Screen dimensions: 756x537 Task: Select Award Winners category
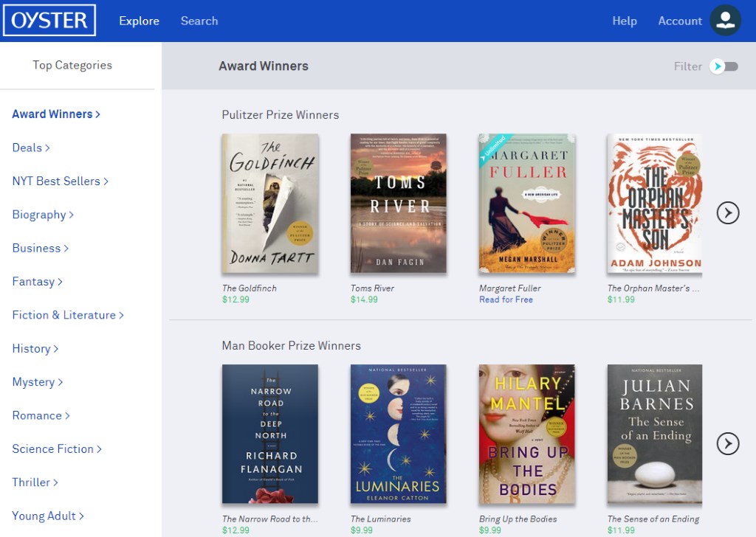pos(56,114)
